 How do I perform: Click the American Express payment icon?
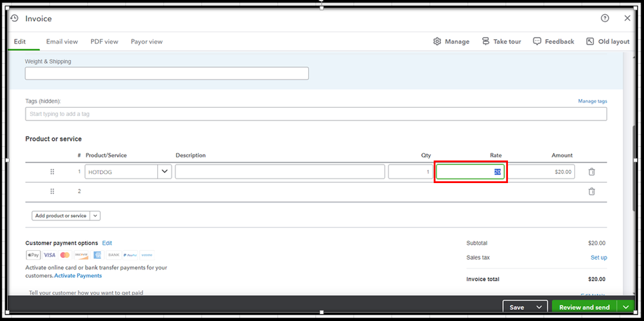(x=97, y=255)
